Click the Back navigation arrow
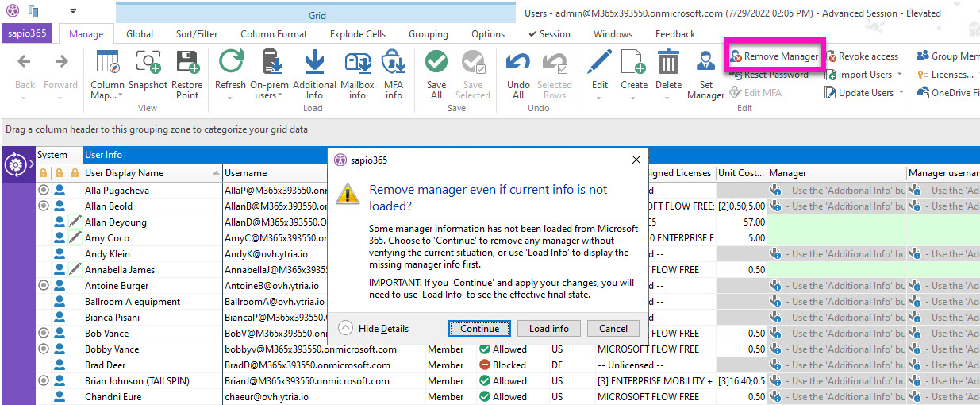980x405 pixels. point(25,71)
